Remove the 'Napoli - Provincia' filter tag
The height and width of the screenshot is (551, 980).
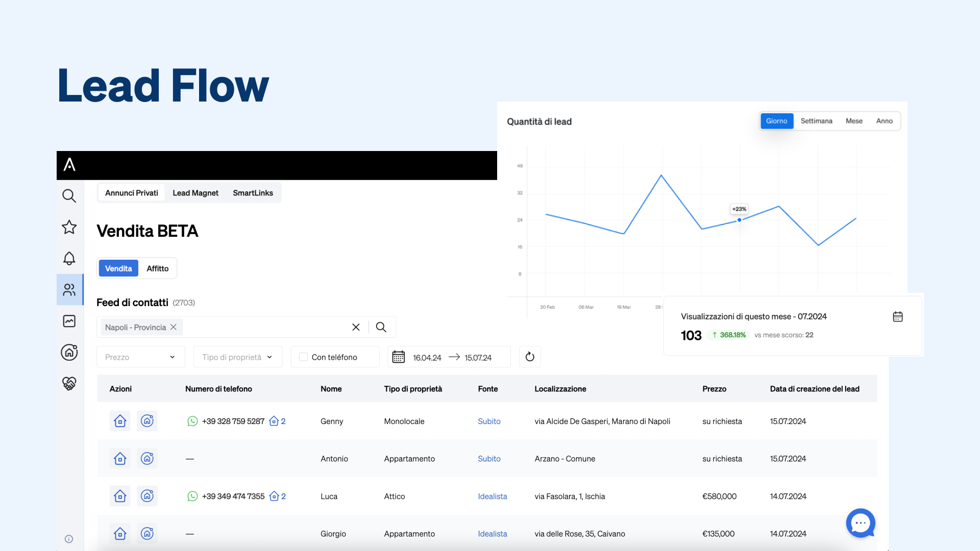click(174, 327)
